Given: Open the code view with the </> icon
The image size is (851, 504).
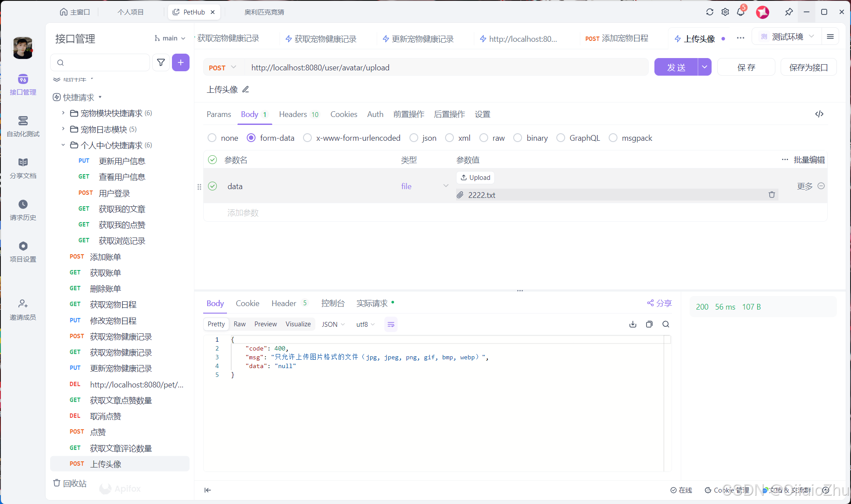Looking at the screenshot, I should pos(819,114).
